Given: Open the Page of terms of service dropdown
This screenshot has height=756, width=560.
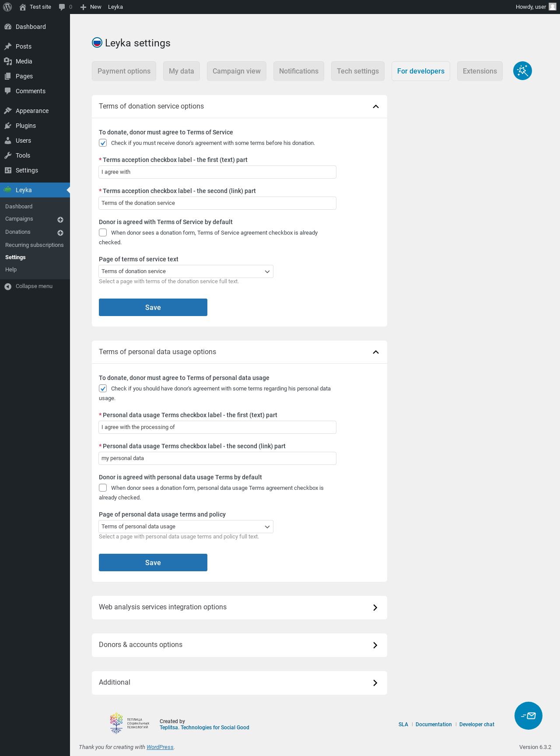Looking at the screenshot, I should point(186,271).
